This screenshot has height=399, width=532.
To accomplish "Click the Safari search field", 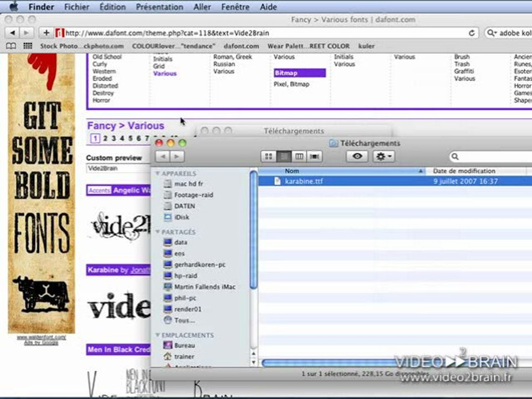I will click(509, 33).
